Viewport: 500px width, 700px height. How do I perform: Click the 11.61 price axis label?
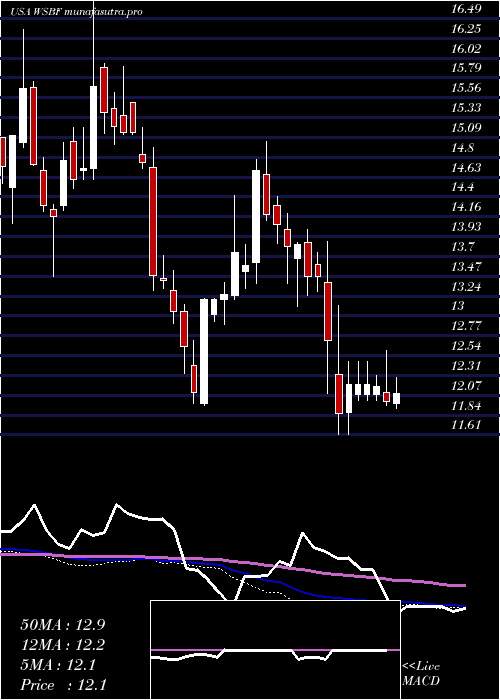click(x=466, y=425)
